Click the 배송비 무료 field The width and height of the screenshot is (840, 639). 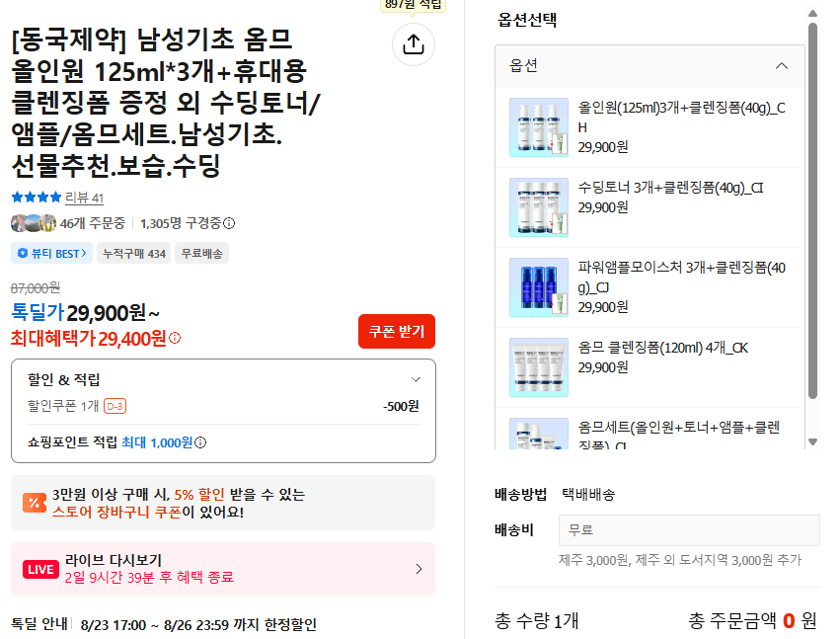tap(689, 530)
